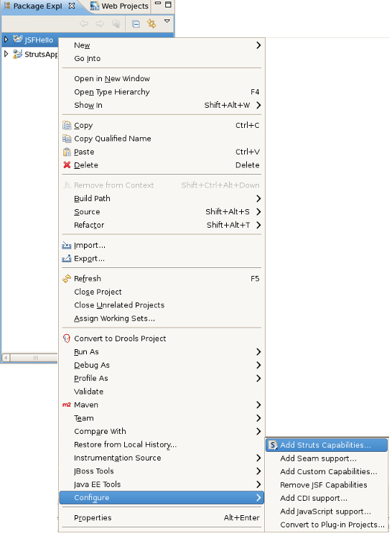This screenshot has width=392, height=536.
Task: Open the Package Explorer view menu triangle
Action: (167, 21)
